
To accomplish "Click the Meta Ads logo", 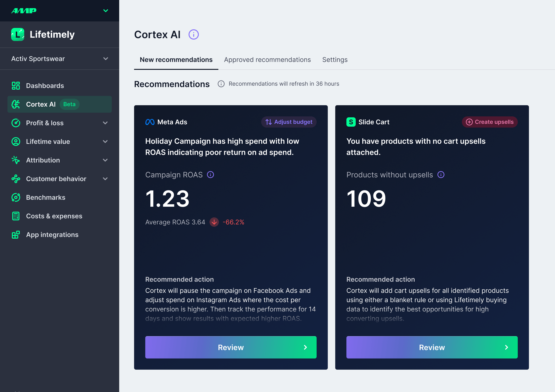I will pyautogui.click(x=150, y=122).
